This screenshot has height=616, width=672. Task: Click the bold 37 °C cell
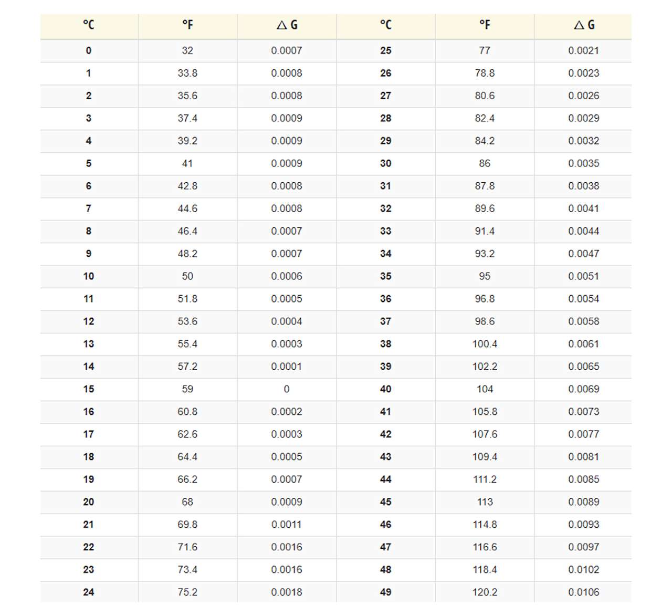click(x=386, y=321)
